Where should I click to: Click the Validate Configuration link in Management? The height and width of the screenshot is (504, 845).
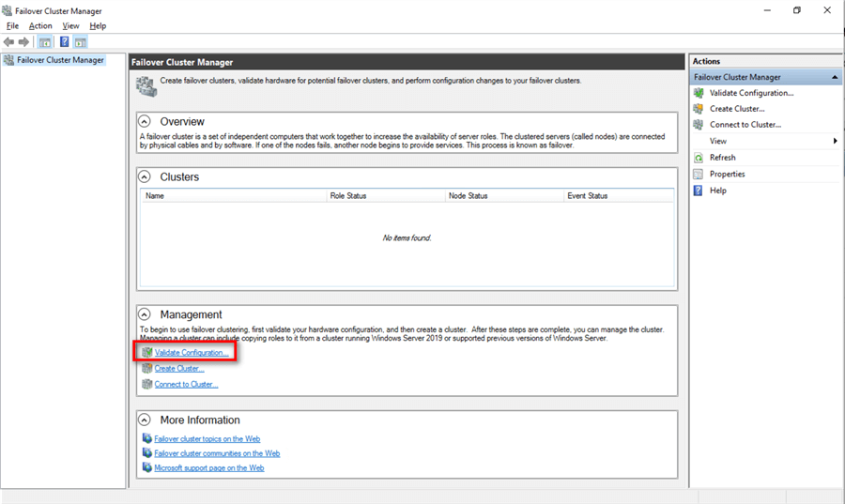click(x=192, y=353)
